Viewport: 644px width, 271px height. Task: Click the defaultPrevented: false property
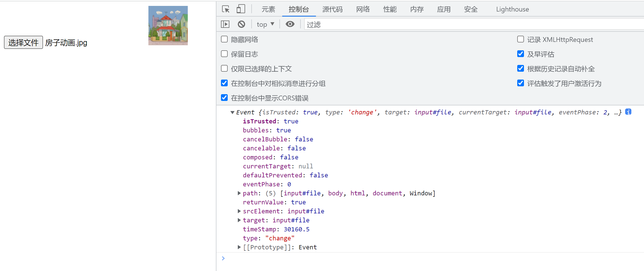286,175
